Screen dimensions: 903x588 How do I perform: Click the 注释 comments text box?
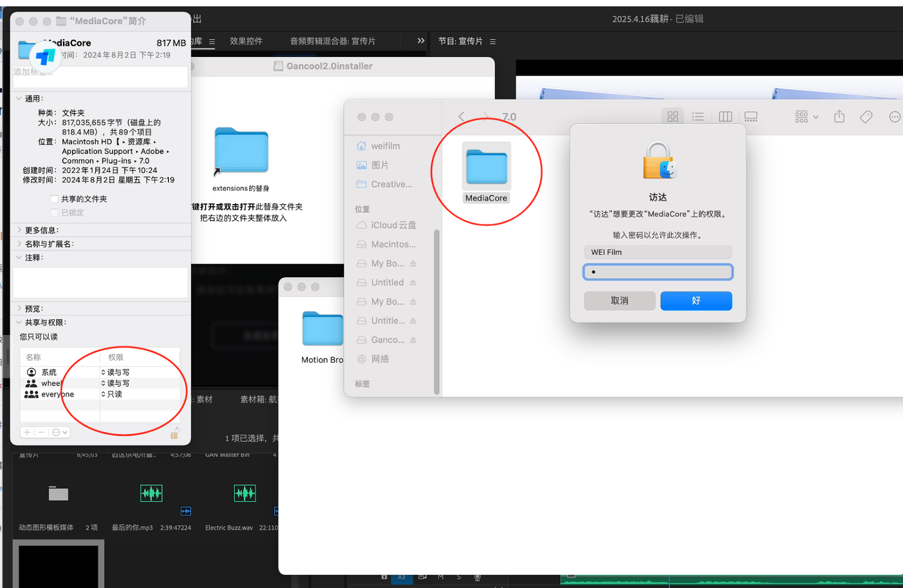(100, 282)
